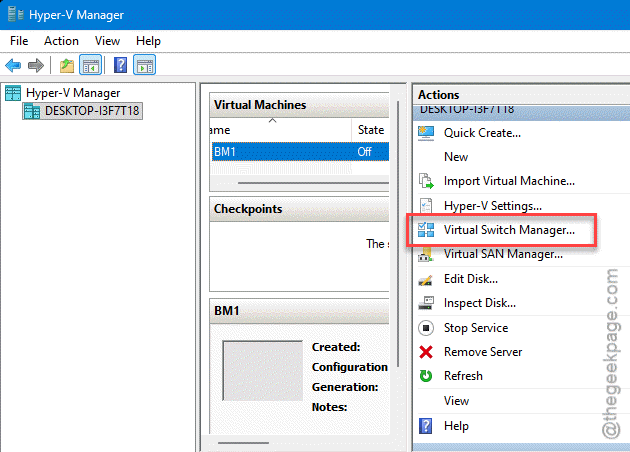
Task: Click the Import Virtual Machine icon
Action: click(x=426, y=181)
